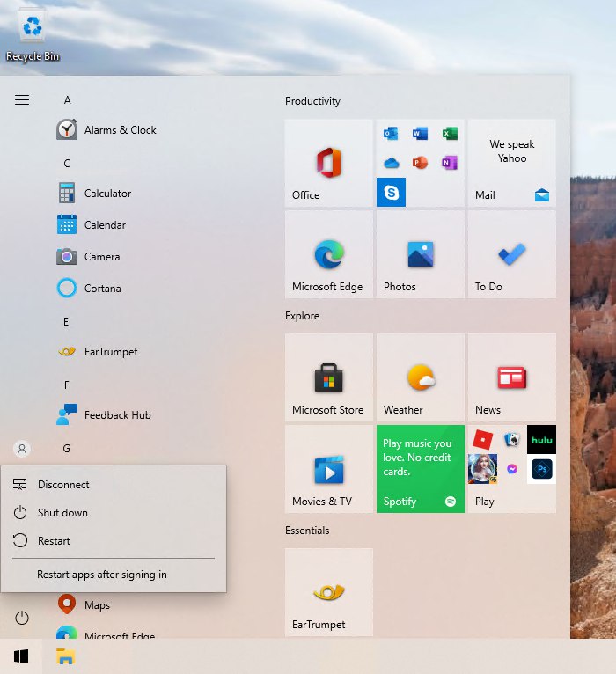Open Photoshop icon in Play tile
The width and height of the screenshot is (616, 674).
pyautogui.click(x=541, y=469)
